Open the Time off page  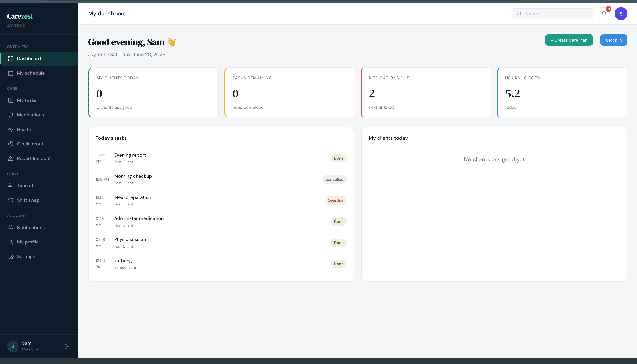[39, 186]
